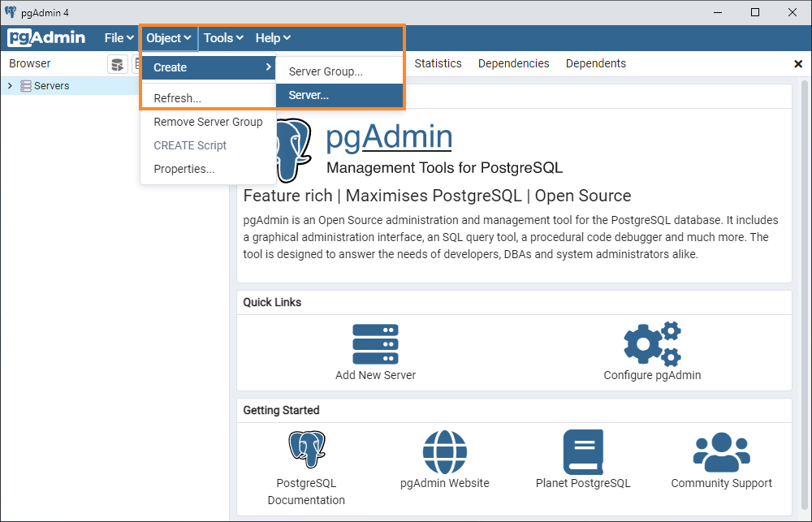
Task: Expand the Servers tree node
Action: [9, 85]
